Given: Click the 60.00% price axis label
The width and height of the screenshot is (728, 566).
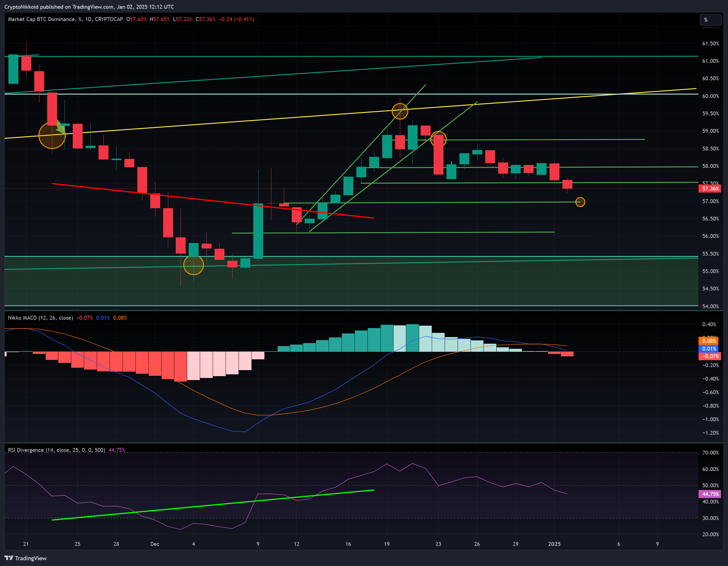Looking at the screenshot, I should pos(711,96).
